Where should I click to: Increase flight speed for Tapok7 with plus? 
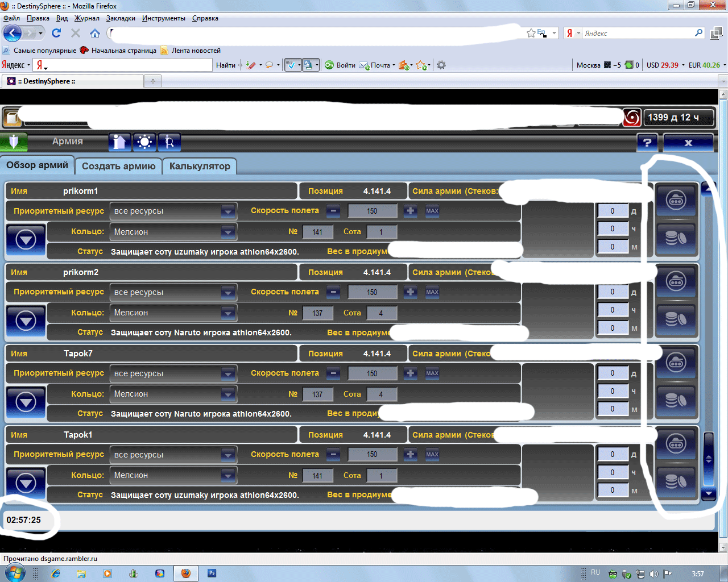410,373
